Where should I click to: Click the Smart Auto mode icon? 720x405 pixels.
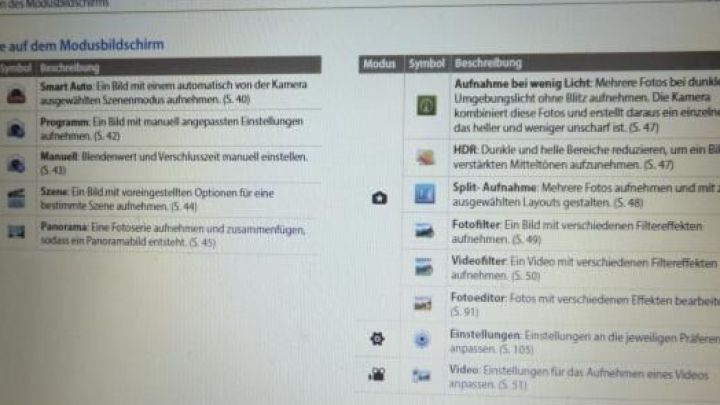[16, 95]
